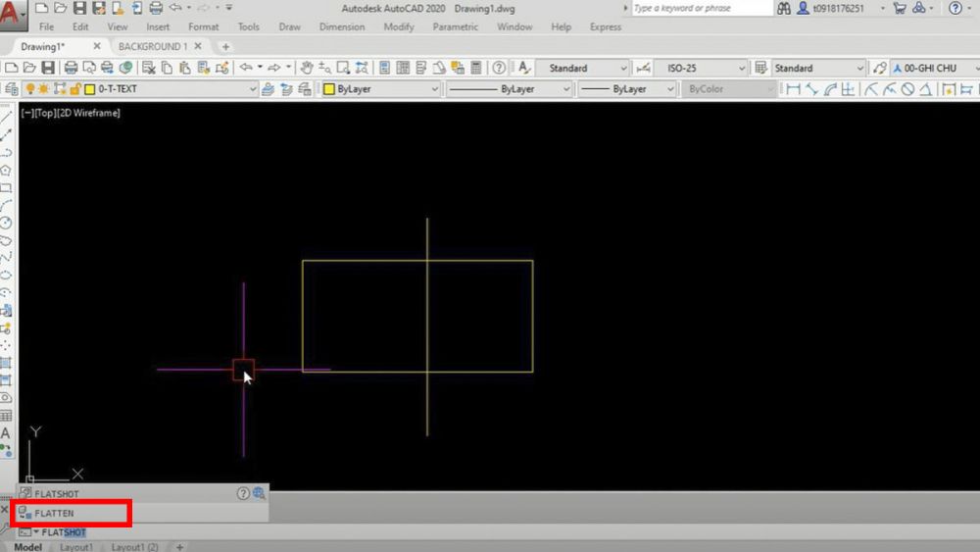The height and width of the screenshot is (552, 980).
Task: Open the Modify menu
Action: (399, 26)
